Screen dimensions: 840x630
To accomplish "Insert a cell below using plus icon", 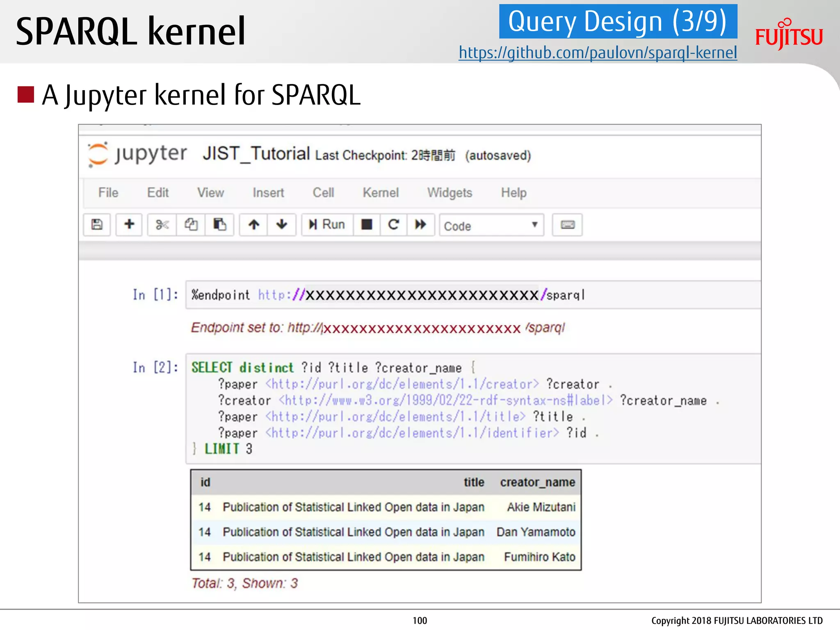I will click(129, 224).
